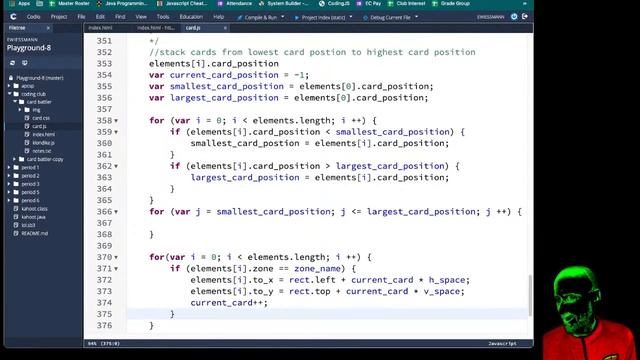Click the icon right of refresh in filetree

25,63
